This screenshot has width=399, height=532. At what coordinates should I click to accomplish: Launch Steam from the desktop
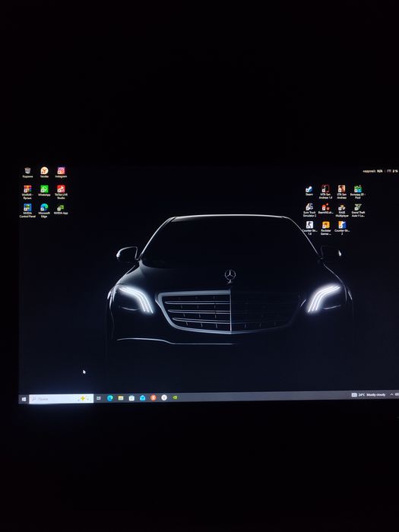click(309, 190)
